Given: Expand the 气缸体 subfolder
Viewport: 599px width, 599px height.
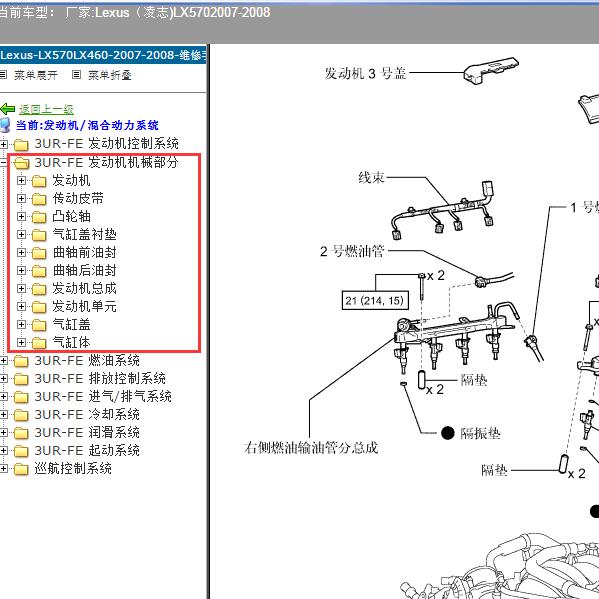Looking at the screenshot, I should pos(21,342).
